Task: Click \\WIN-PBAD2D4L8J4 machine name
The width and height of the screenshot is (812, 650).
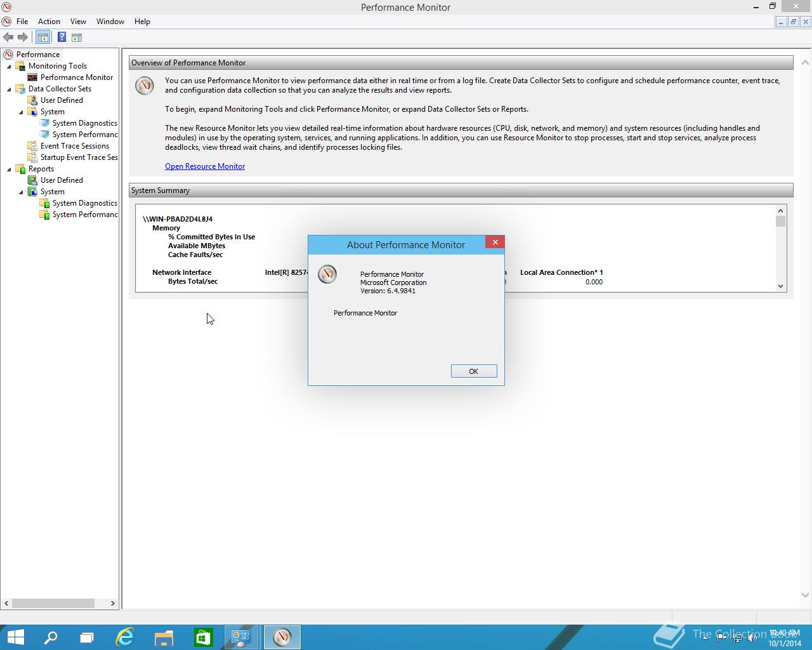Action: pos(178,219)
